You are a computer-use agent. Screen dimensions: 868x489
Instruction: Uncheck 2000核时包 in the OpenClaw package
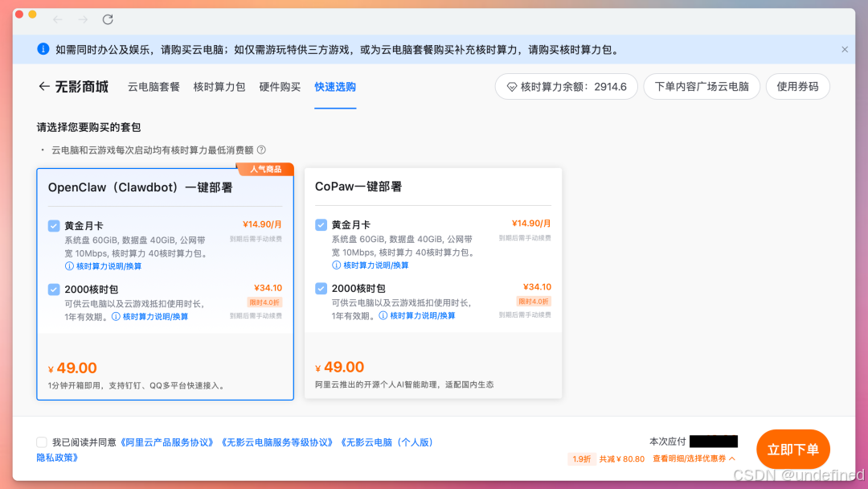tap(54, 289)
